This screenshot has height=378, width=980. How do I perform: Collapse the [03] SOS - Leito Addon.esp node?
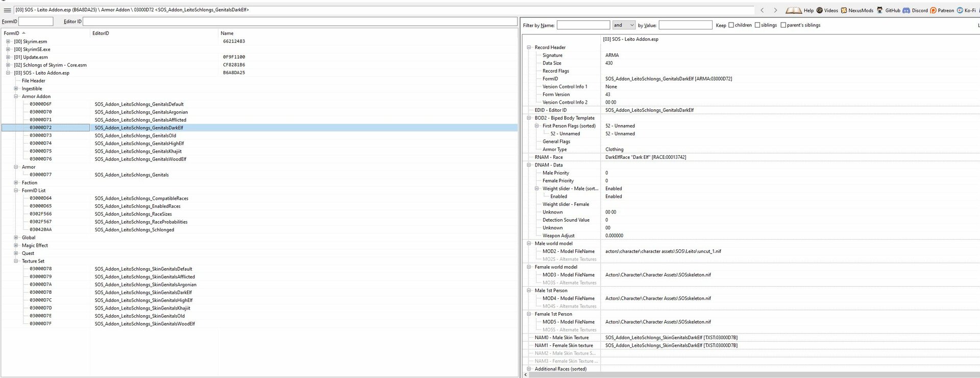8,73
